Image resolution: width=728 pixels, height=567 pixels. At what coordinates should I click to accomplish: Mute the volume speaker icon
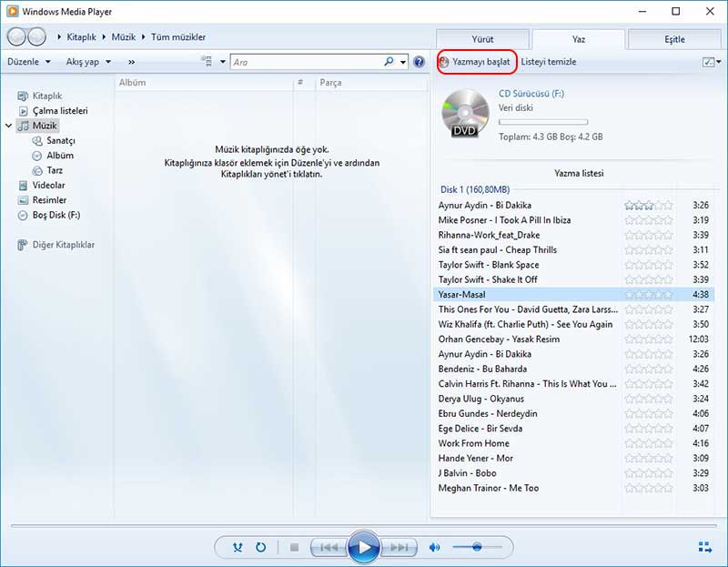(x=435, y=547)
